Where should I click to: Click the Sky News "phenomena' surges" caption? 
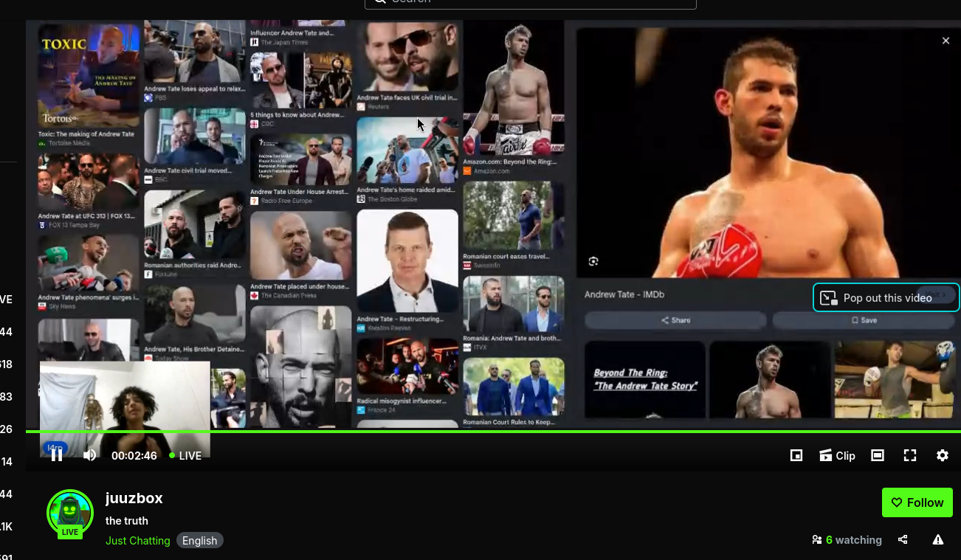pos(88,297)
